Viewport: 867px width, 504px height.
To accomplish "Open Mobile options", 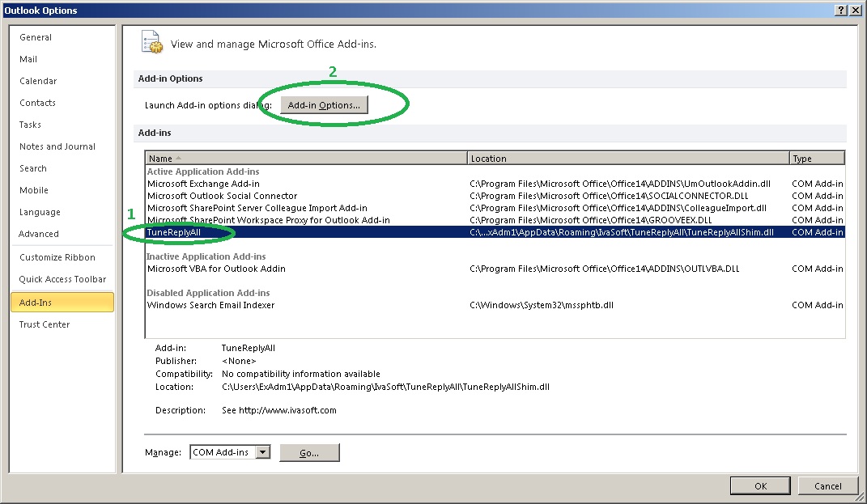I will click(x=34, y=190).
